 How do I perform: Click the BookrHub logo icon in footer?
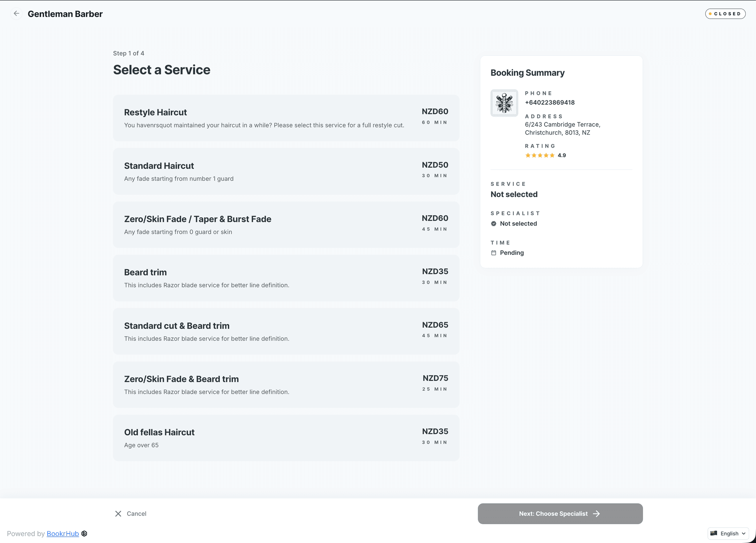click(84, 534)
